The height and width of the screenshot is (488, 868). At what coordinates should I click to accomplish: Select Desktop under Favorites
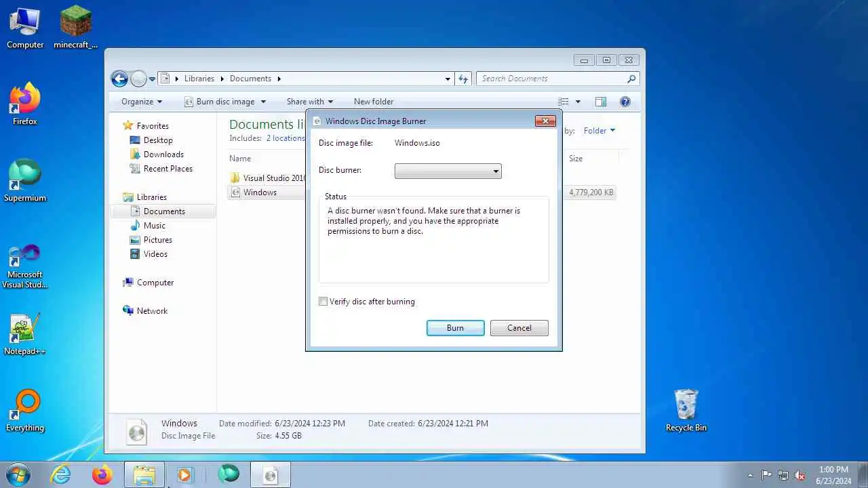(x=158, y=140)
